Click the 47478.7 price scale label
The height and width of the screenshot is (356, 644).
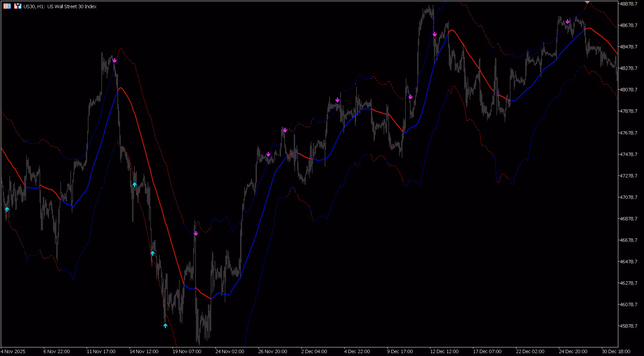(628, 154)
